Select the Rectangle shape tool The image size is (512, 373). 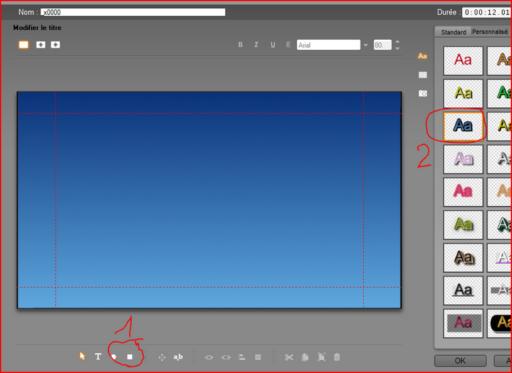coord(130,357)
